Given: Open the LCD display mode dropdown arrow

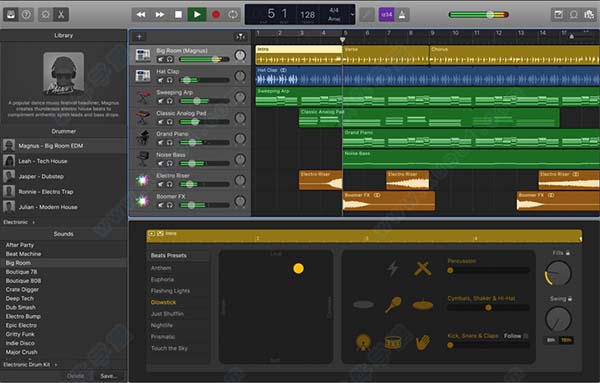Looking at the screenshot, I should click(352, 15).
